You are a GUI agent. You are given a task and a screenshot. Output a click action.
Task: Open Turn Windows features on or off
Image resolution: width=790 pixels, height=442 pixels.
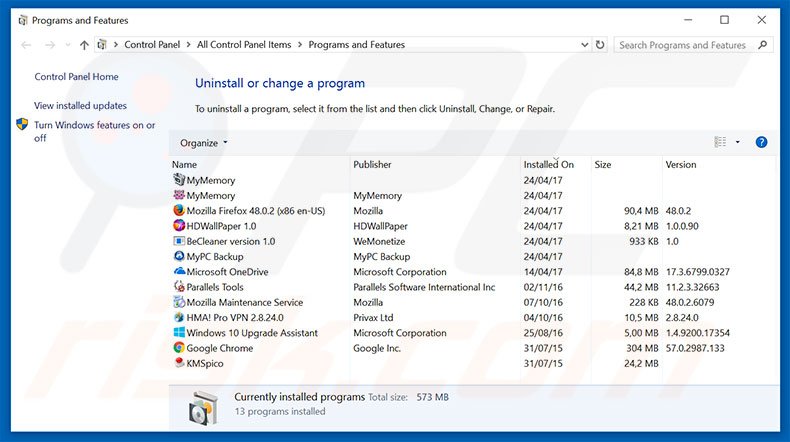point(95,131)
